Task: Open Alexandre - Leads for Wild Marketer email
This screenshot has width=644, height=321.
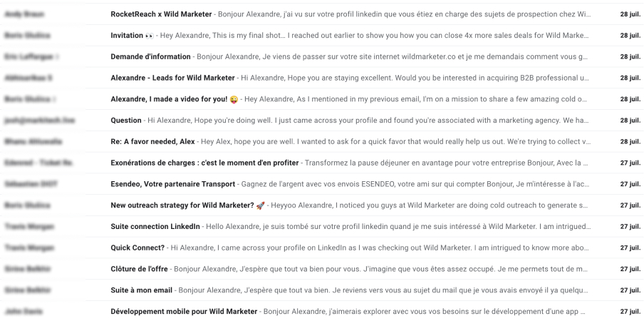Action: [x=322, y=78]
